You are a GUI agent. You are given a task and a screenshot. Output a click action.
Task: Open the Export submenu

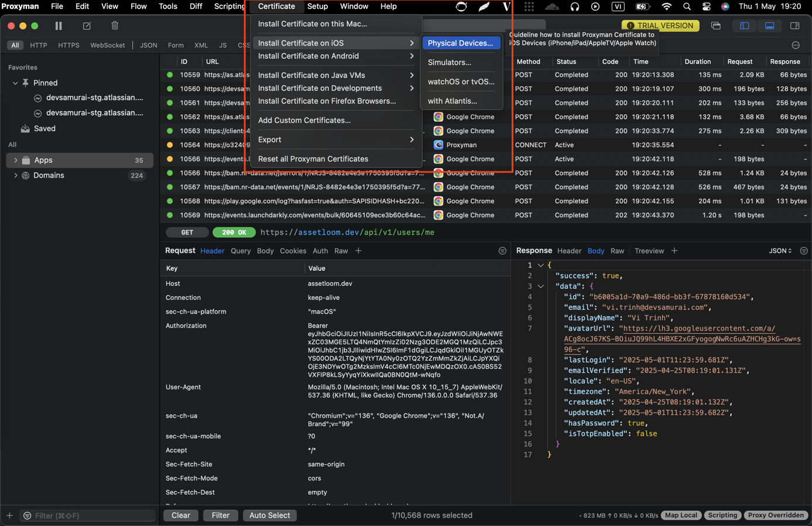point(336,139)
